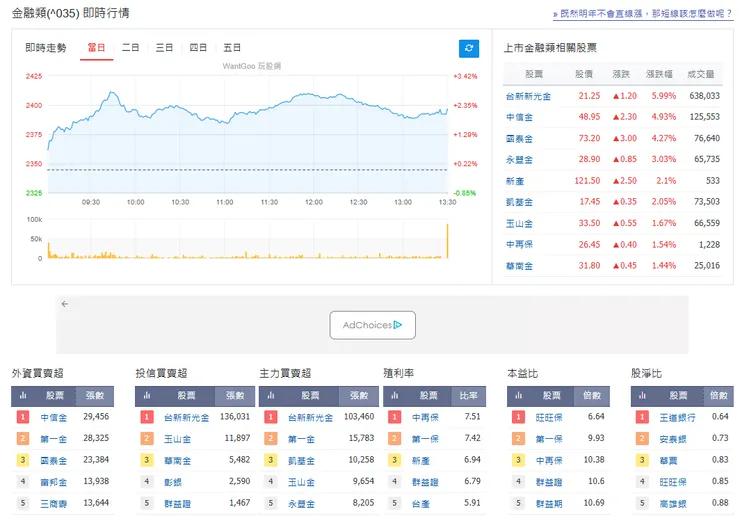Click the 張數 header in 外資買賣超 table
This screenshot has height=523, width=740.
(95, 396)
